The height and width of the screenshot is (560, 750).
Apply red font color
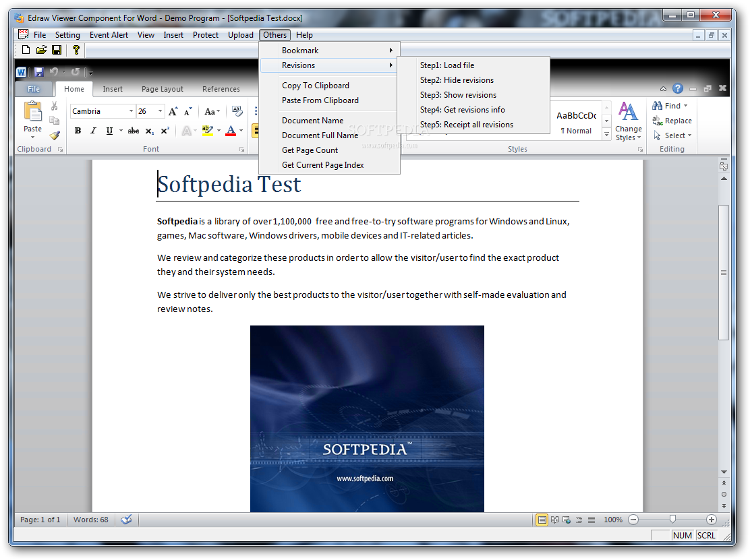click(x=231, y=131)
